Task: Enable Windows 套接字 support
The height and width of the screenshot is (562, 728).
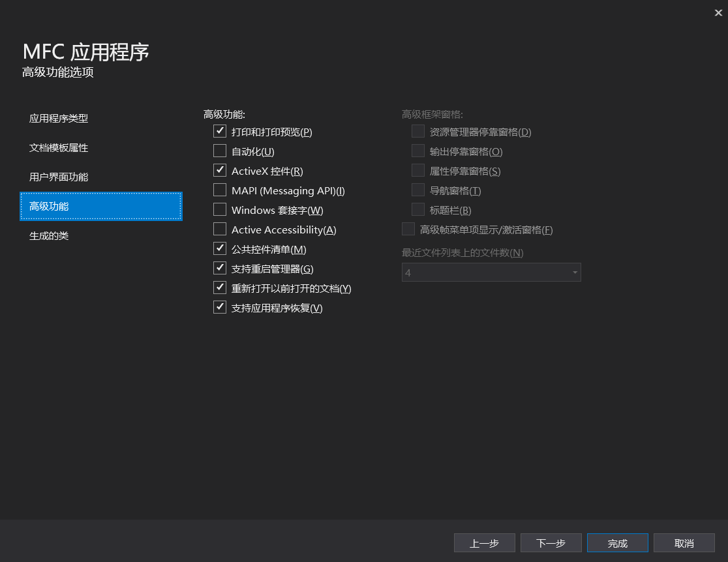Action: point(220,209)
